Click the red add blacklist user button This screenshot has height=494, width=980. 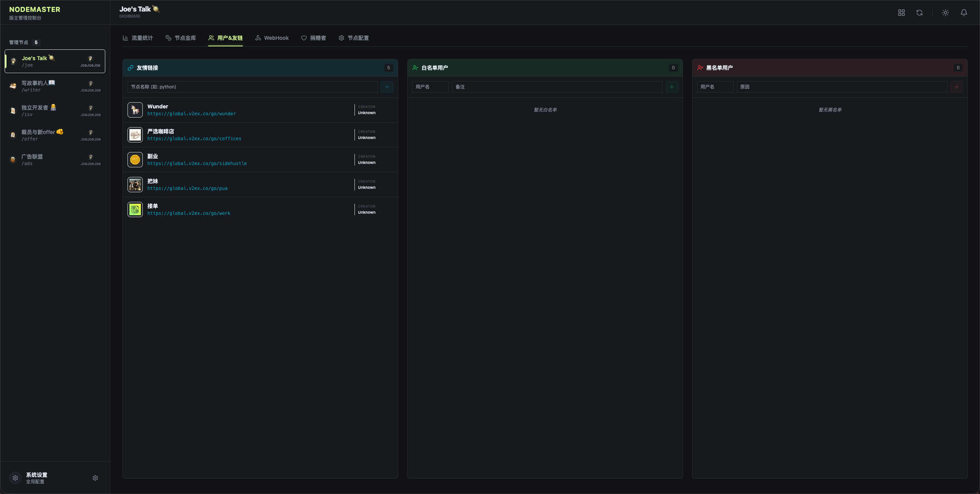(956, 87)
